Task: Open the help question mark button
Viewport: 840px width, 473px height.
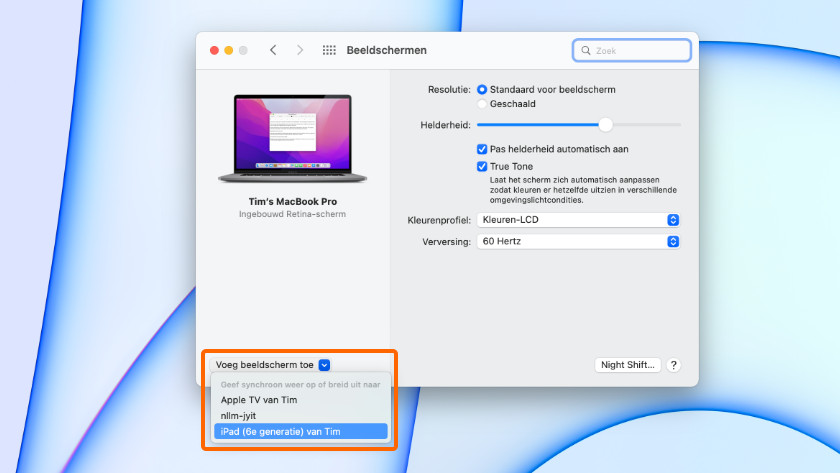Action: 673,365
